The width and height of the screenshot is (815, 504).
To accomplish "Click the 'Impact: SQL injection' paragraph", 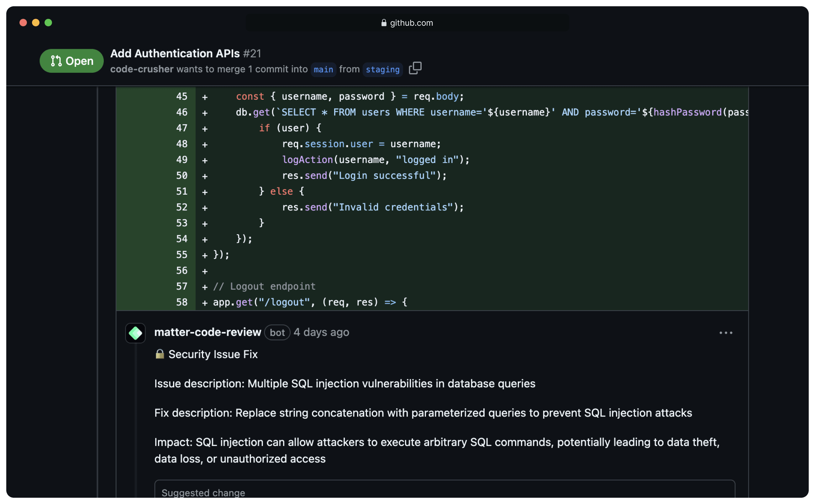I will [x=437, y=450].
